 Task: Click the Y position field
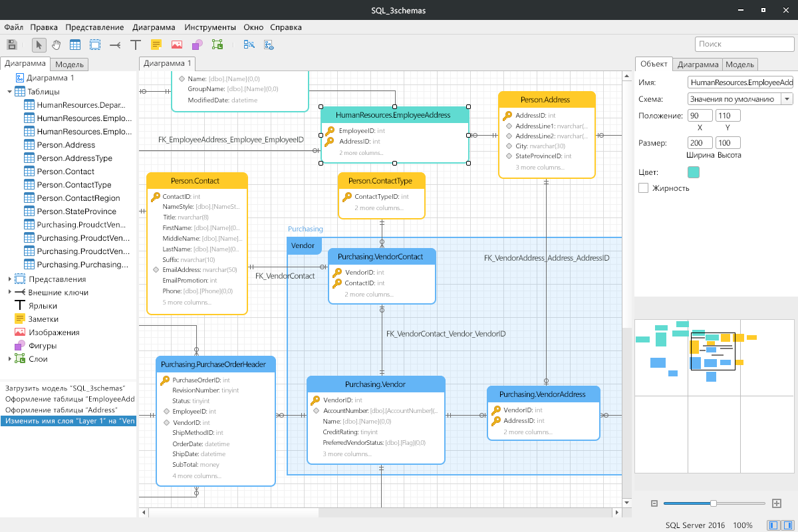(728, 116)
